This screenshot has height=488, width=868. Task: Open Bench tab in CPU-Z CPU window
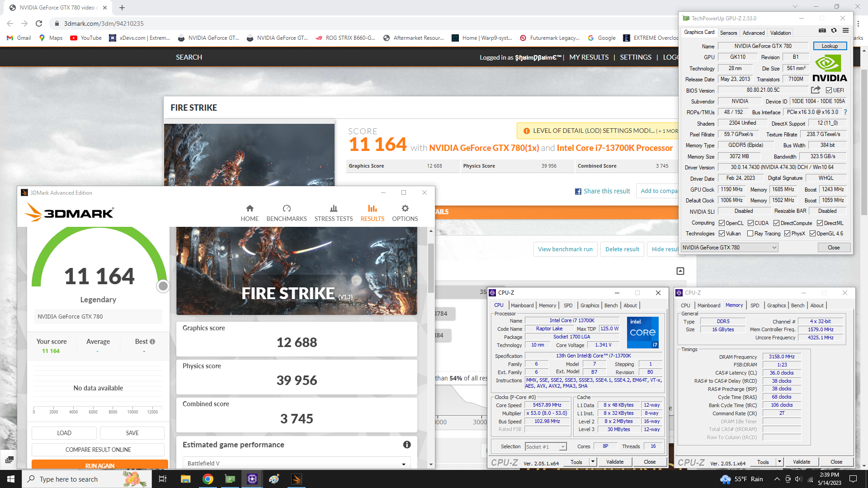[x=611, y=305]
